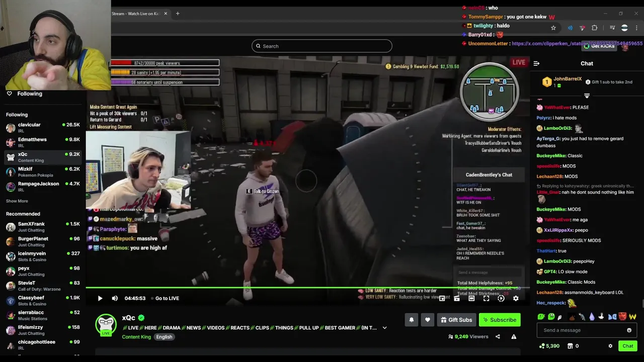This screenshot has width=644, height=362.
Task: Open SamXFrank recommended channel
Action: coord(43,227)
